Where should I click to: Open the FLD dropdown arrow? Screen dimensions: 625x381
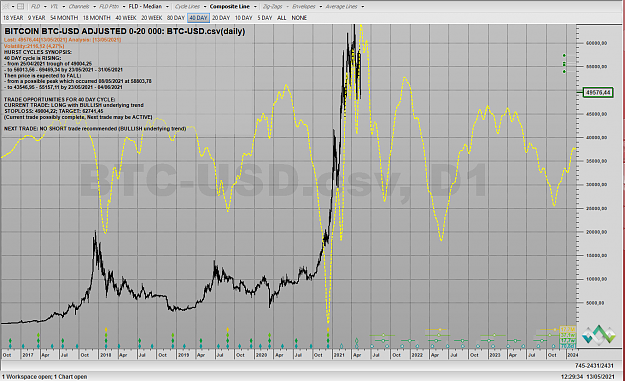coord(45,6)
